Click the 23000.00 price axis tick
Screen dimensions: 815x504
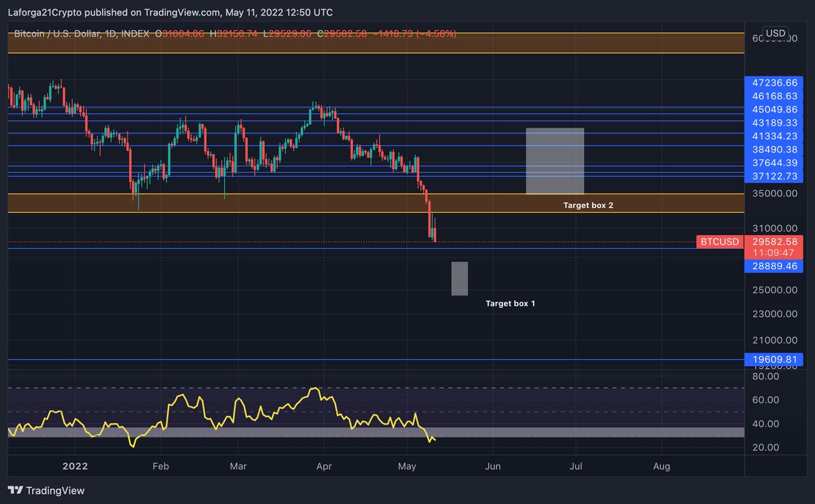(x=775, y=314)
